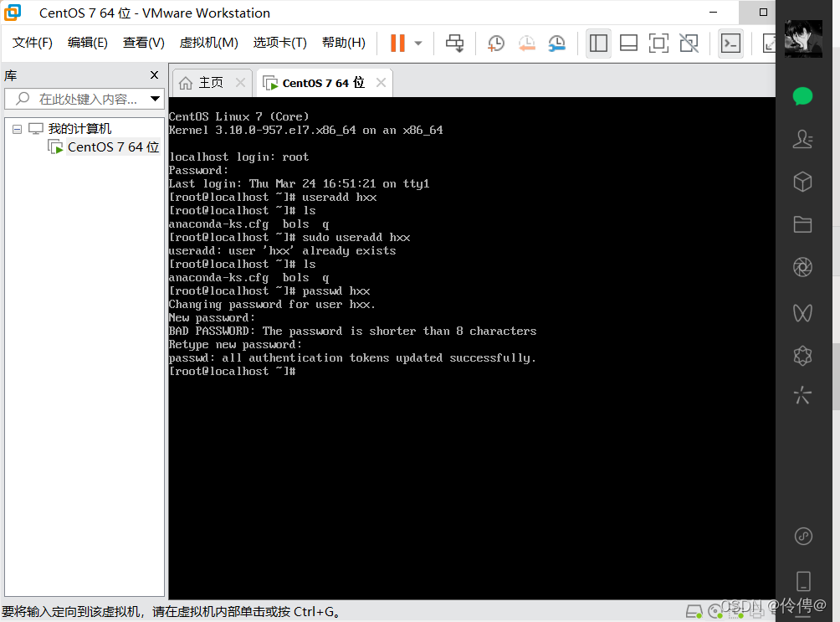Toggle the console view button
The width and height of the screenshot is (840, 622).
coord(730,43)
